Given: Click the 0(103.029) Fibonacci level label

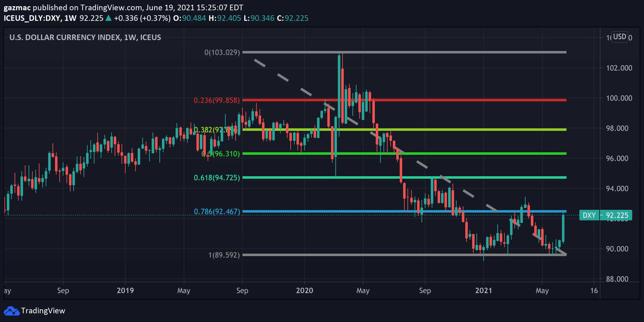Looking at the screenshot, I should click(222, 52).
